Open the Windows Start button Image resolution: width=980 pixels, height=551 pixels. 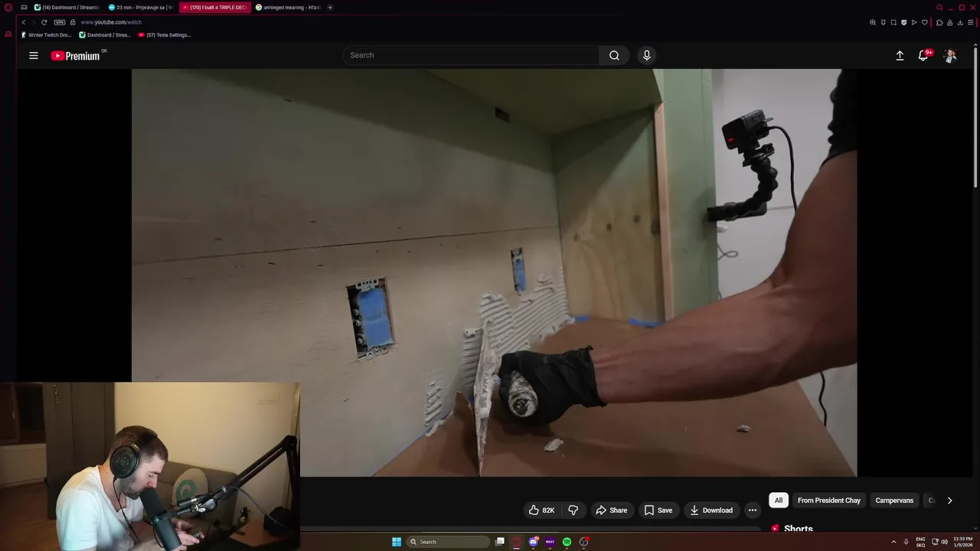[397, 542]
